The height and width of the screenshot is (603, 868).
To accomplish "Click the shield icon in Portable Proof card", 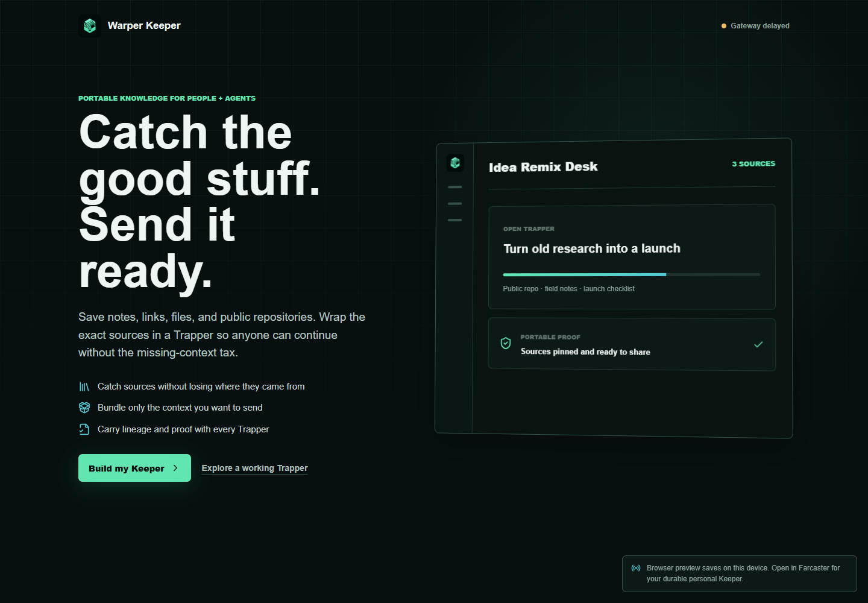I will [x=506, y=343].
